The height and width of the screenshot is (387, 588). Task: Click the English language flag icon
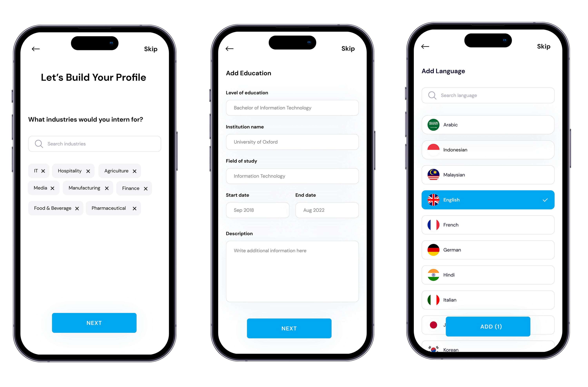pyautogui.click(x=433, y=200)
